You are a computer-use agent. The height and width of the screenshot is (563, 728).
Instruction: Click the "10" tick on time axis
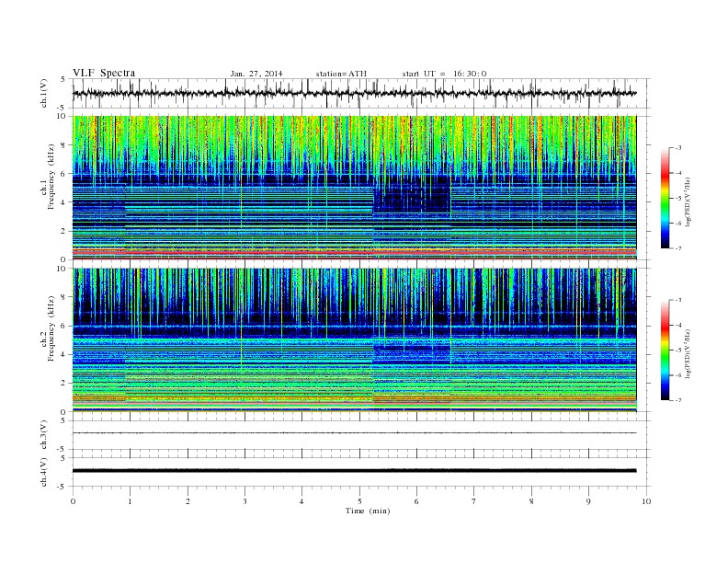coord(646,501)
